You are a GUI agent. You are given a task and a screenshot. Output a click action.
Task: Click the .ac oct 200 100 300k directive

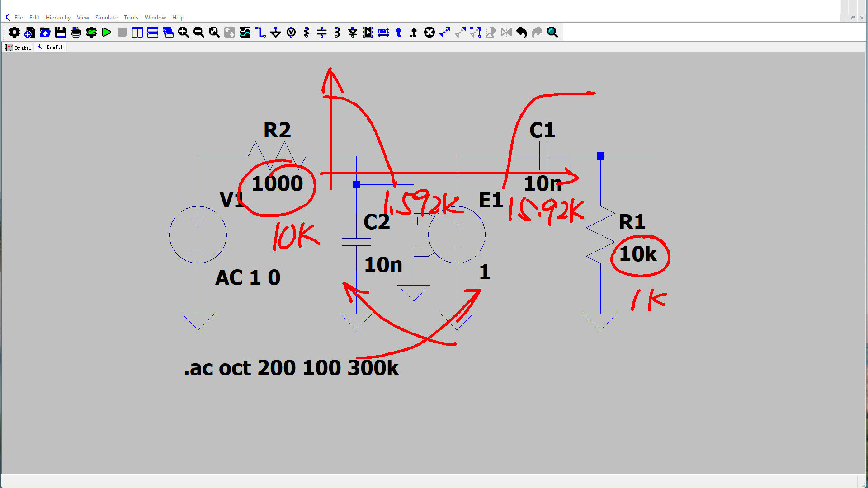(291, 368)
